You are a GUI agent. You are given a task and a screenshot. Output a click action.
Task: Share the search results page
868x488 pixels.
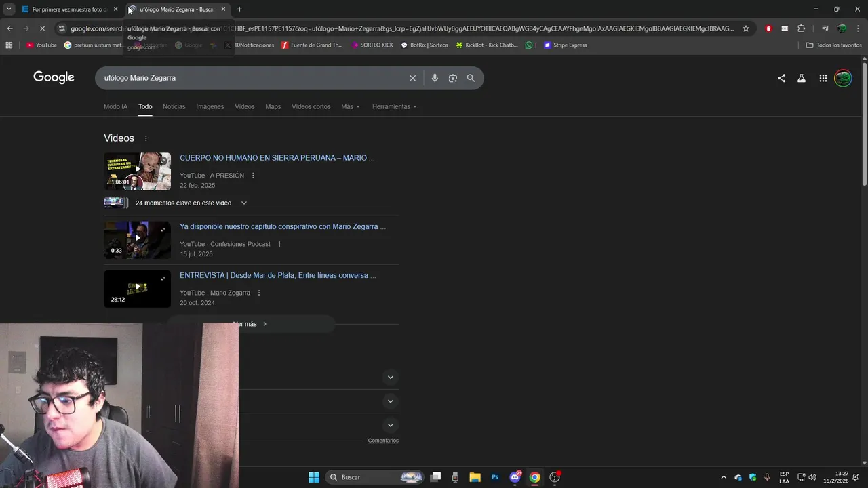(781, 78)
